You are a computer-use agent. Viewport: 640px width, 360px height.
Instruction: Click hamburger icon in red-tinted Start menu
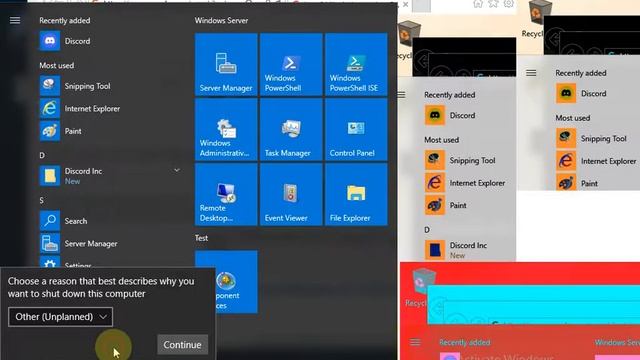tap(415, 342)
